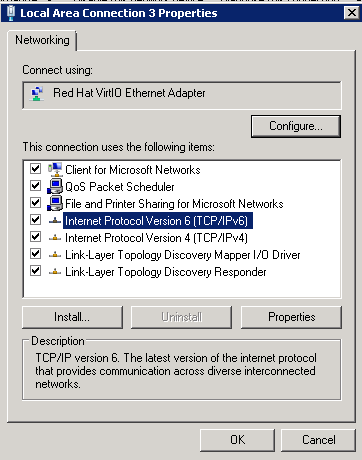Select File and Printer Sharing for Microsoft Networks
The width and height of the screenshot is (362, 460).
174,204
